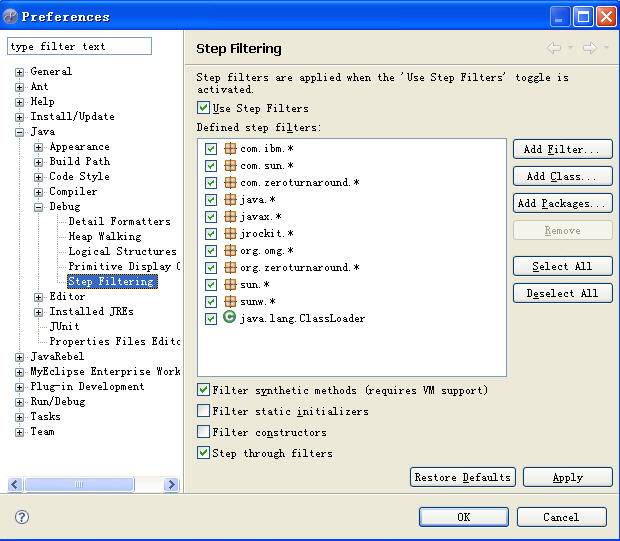620x541 pixels.
Task: Collapse the Java tree node
Action: [19, 132]
